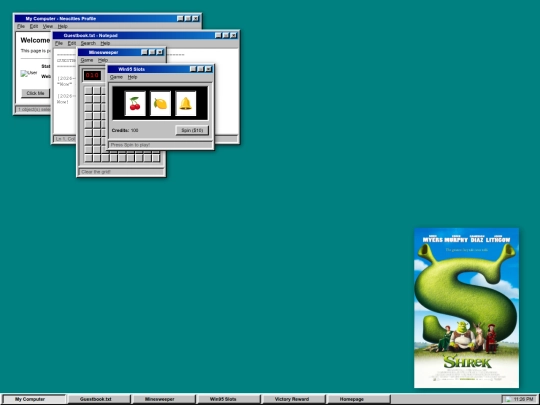Click the cherry reel in Win95 Slots

coord(135,103)
